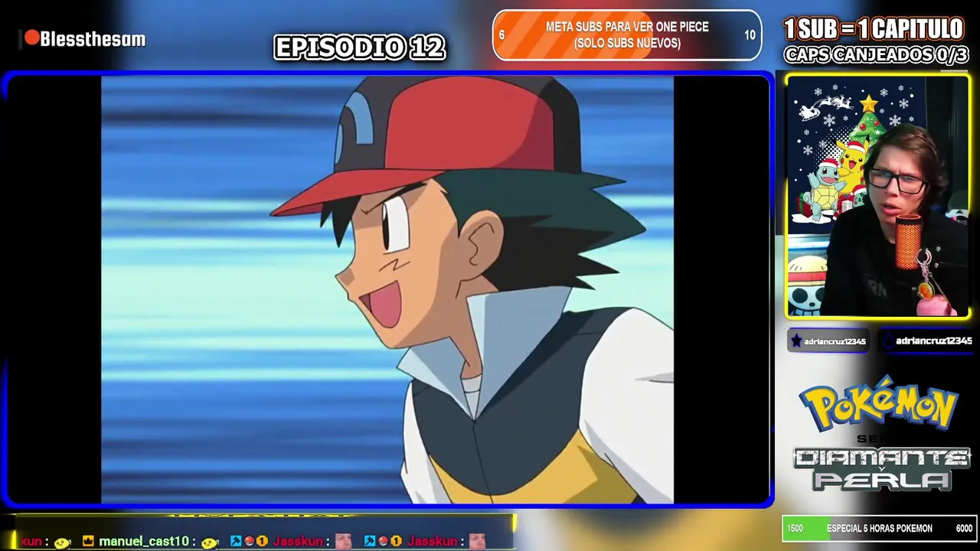This screenshot has width=980, height=551.
Task: Click the ESPECIAL 5 HORAS POKEMON progress bar
Action: 878,528
